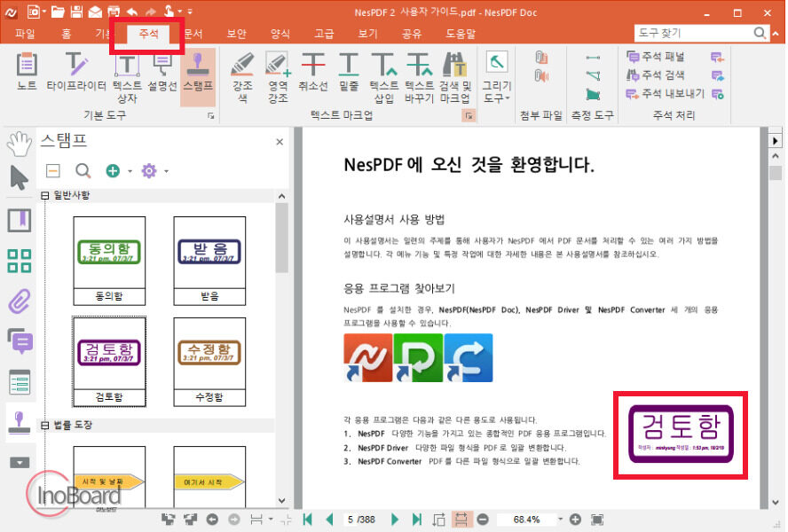This screenshot has width=788, height=532.
Task: Pick the 설명선 callout tool
Action: click(162, 72)
